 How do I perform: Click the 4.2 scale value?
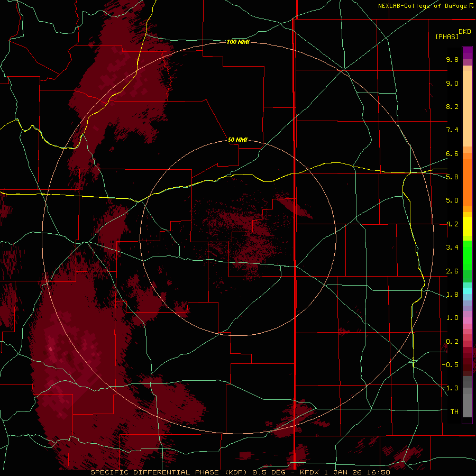(x=452, y=224)
